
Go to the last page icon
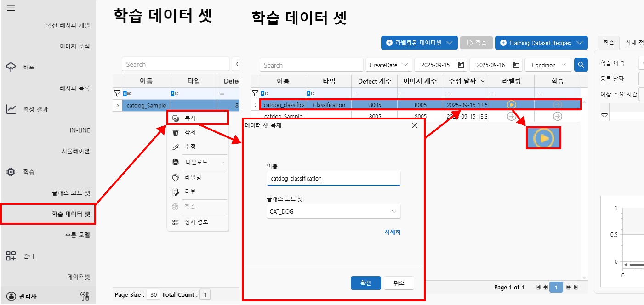[x=576, y=288]
